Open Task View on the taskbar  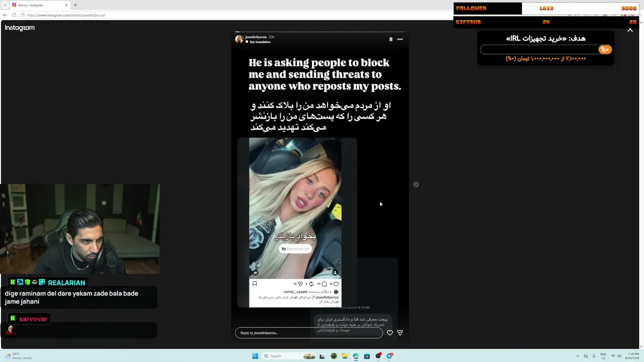click(x=323, y=356)
